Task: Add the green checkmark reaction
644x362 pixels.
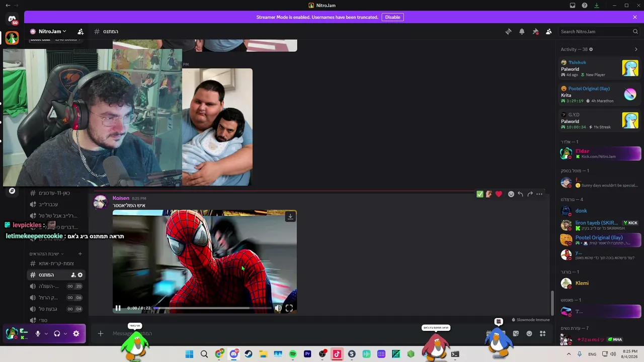Action: coord(480,194)
